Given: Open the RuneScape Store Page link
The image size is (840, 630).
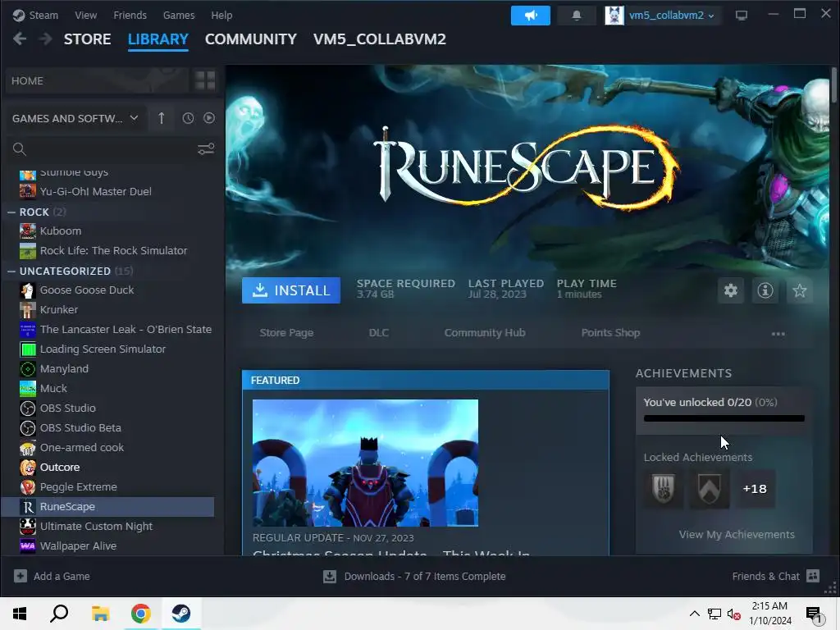Looking at the screenshot, I should pos(286,333).
